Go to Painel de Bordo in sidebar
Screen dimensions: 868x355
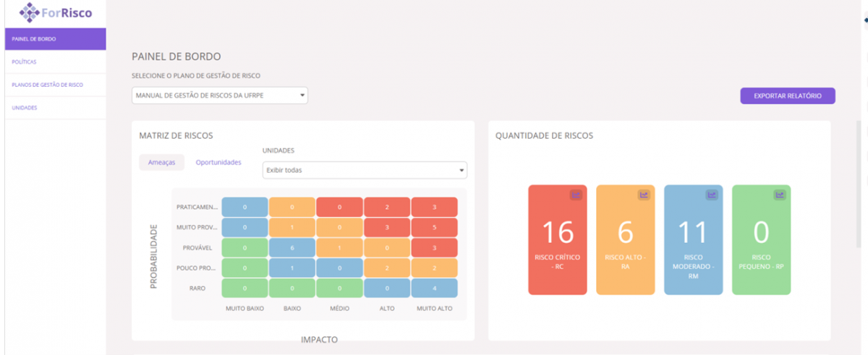coord(53,39)
